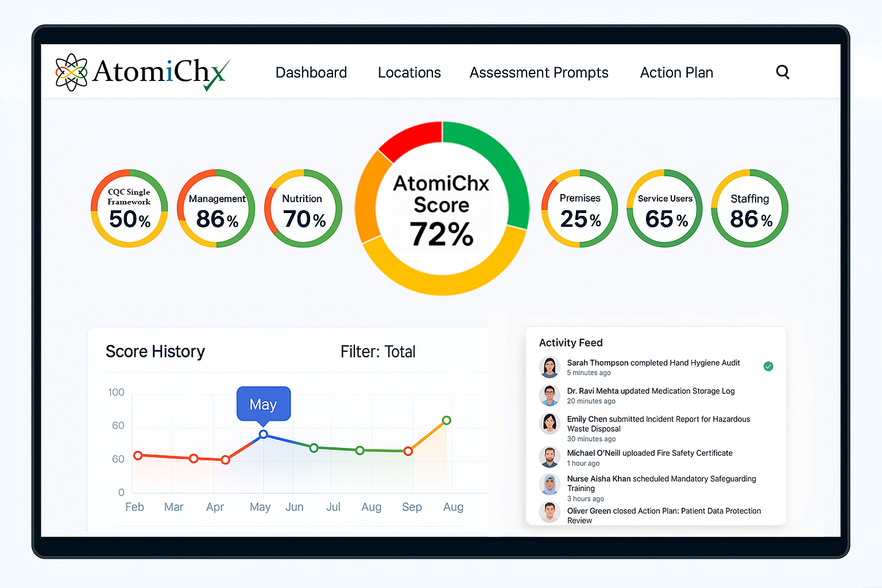Select the Service Users 65% ring
882x588 pixels.
tap(665, 208)
